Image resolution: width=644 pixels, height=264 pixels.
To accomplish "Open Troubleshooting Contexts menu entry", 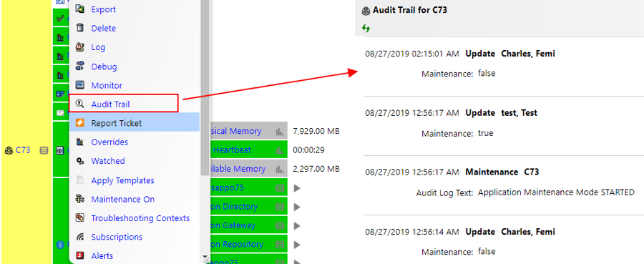I will (x=140, y=218).
